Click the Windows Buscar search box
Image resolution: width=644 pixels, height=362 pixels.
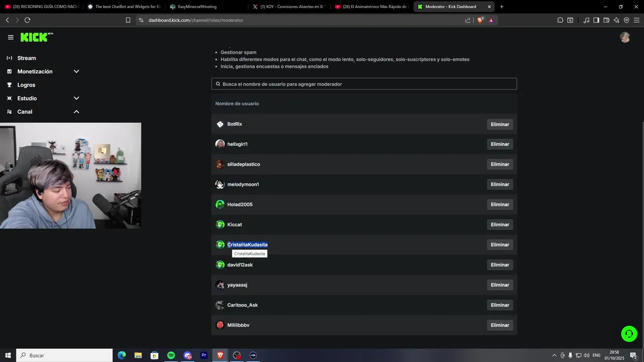[x=64, y=355]
